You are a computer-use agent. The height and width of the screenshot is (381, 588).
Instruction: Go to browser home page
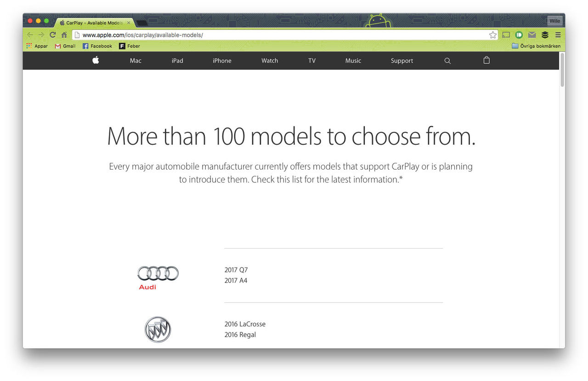[64, 34]
